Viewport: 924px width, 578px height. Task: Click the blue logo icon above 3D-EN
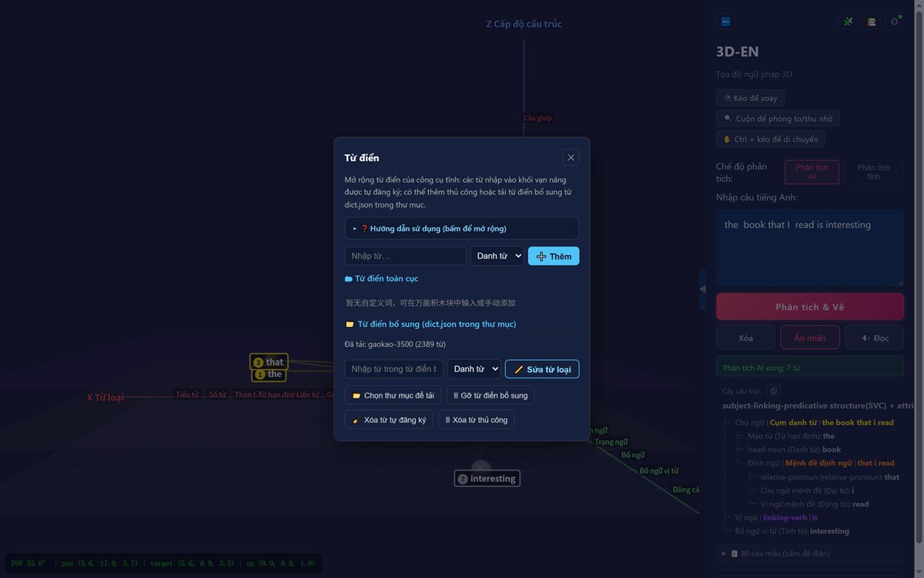[725, 22]
